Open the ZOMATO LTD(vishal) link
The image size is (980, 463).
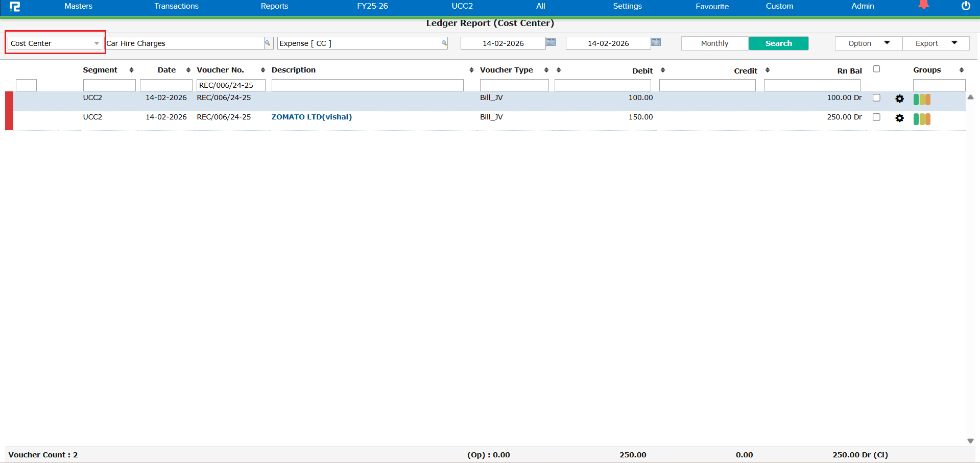312,117
